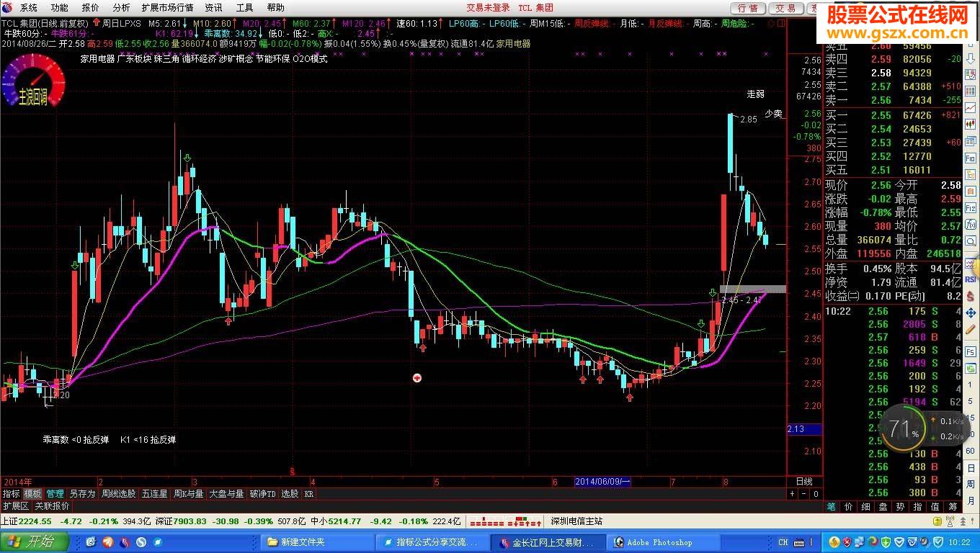Switch to 5-minute period in sidebar
Image resolution: width=980 pixels, height=553 pixels.
[970, 401]
